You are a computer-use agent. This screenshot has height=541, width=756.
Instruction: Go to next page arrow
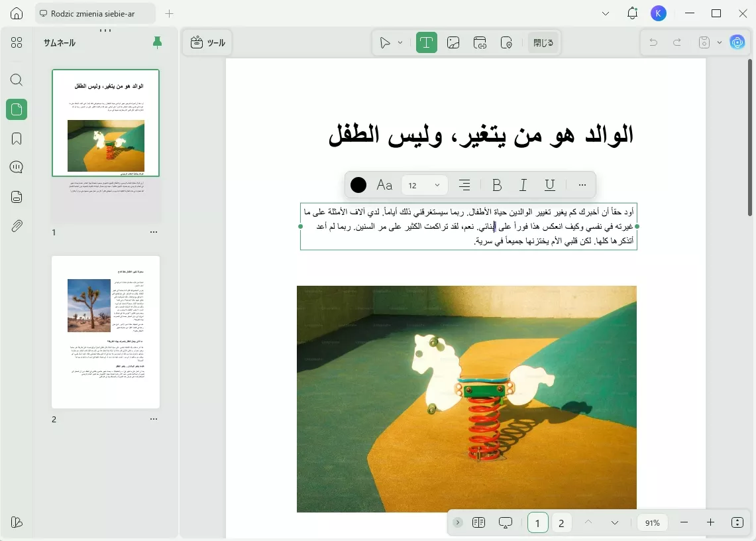tap(615, 522)
